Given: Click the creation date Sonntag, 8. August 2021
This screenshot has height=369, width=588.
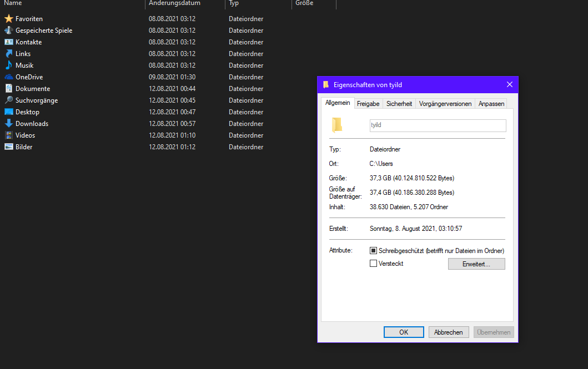Looking at the screenshot, I should tap(416, 229).
